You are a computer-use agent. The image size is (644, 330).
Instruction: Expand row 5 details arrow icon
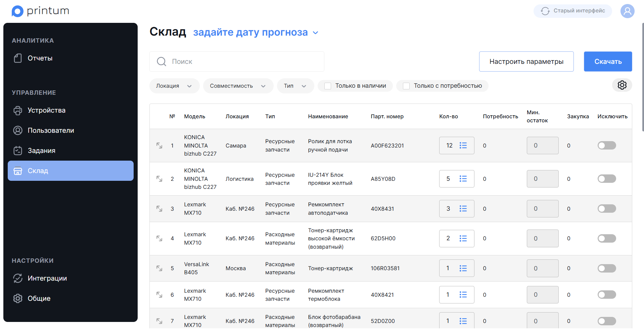click(159, 268)
